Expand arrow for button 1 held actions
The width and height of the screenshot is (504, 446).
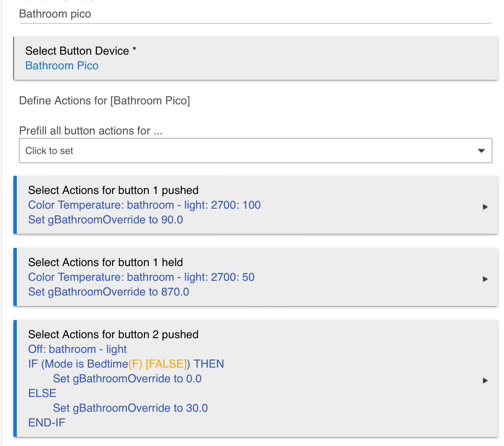(485, 279)
